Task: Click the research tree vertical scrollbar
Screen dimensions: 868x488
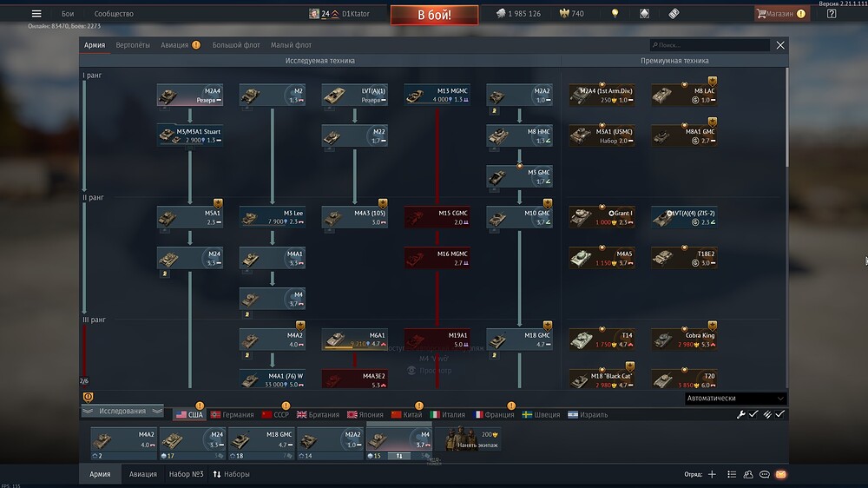Action: click(x=786, y=117)
